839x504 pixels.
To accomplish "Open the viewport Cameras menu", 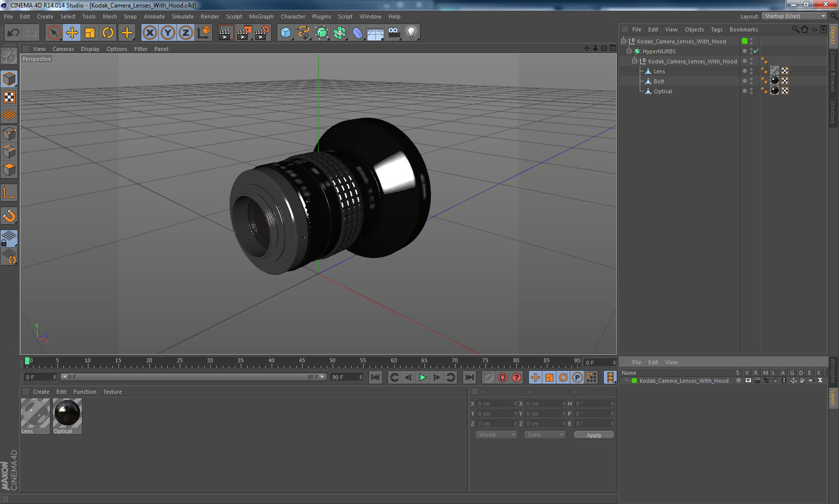I will pos(63,49).
